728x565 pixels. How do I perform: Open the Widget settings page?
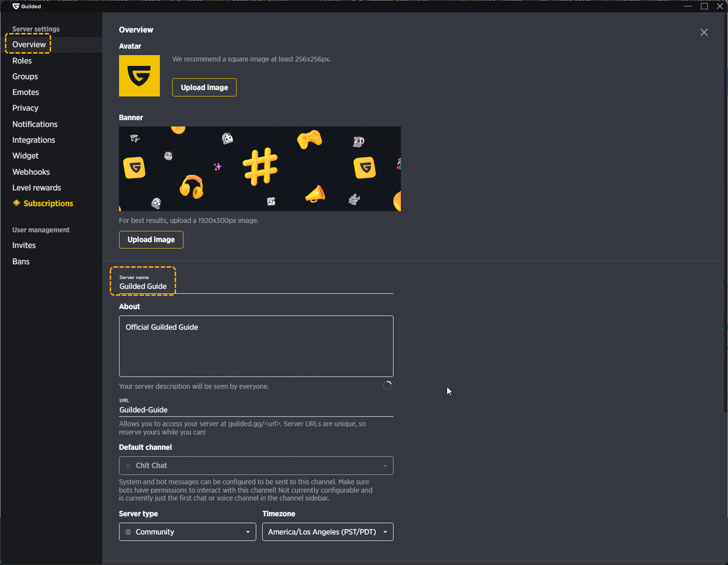pyautogui.click(x=26, y=156)
